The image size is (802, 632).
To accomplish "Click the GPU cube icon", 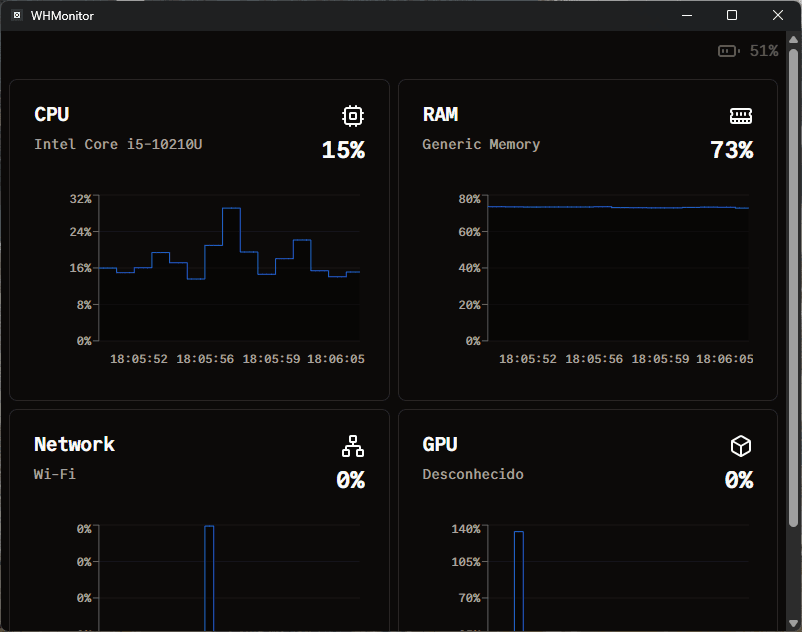I will [x=740, y=446].
